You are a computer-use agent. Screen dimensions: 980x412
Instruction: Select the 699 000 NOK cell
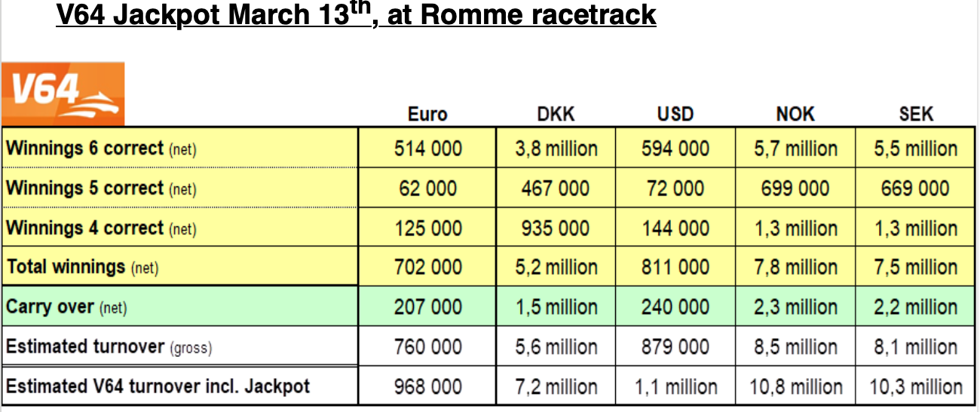coord(795,188)
